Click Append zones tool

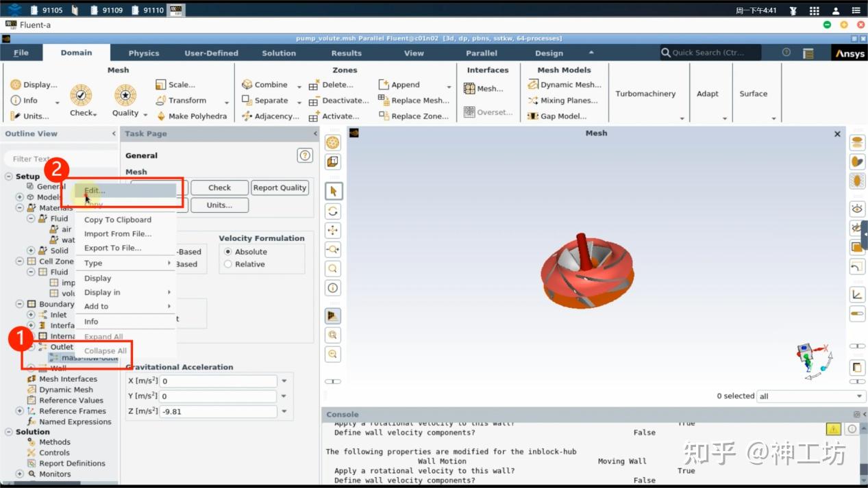[399, 85]
